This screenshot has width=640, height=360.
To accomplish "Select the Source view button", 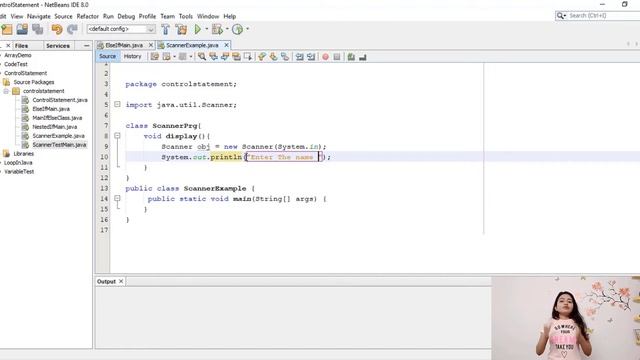I will 107,56.
